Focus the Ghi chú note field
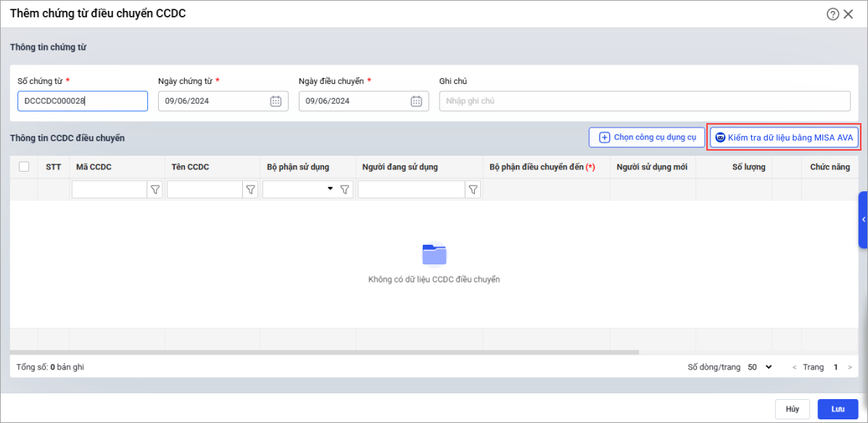Viewport: 868px width, 423px height. (644, 101)
